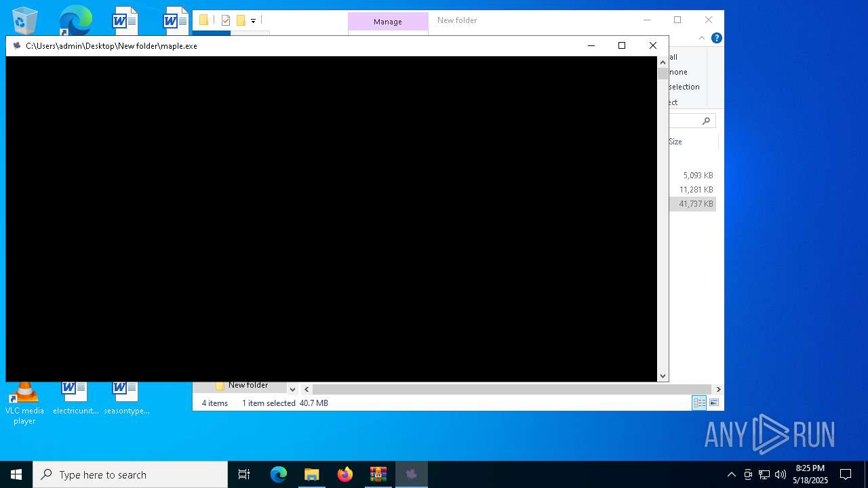Click the console vertical scrollbar thumb
868x488 pixels.
(x=663, y=73)
